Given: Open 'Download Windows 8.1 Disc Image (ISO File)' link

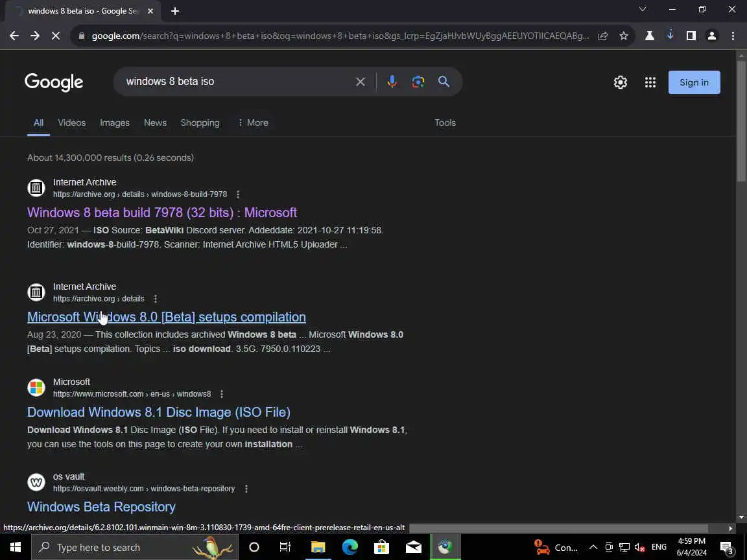Looking at the screenshot, I should pos(159,412).
